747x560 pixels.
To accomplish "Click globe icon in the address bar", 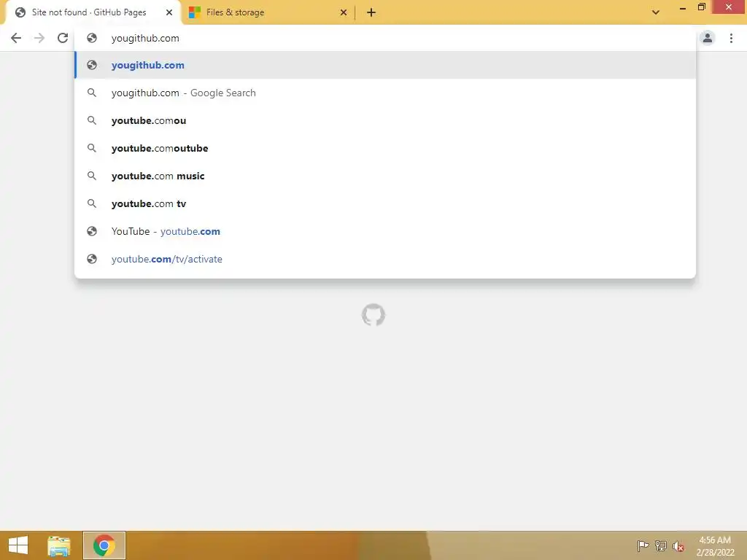I will [92, 38].
